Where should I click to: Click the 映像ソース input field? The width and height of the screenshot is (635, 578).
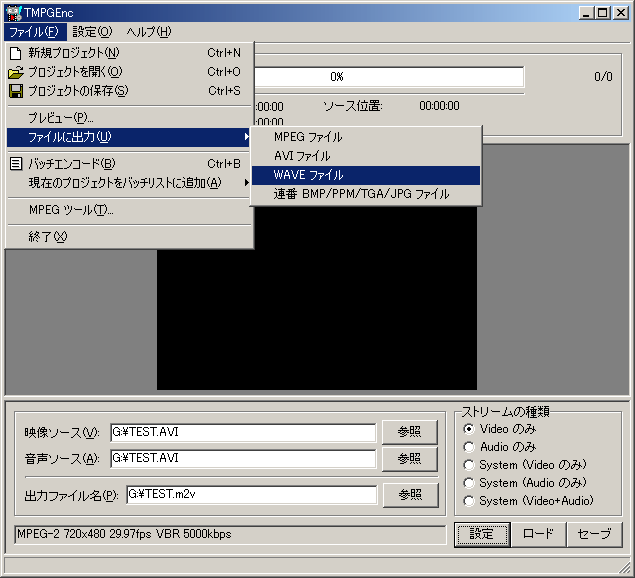[243, 433]
